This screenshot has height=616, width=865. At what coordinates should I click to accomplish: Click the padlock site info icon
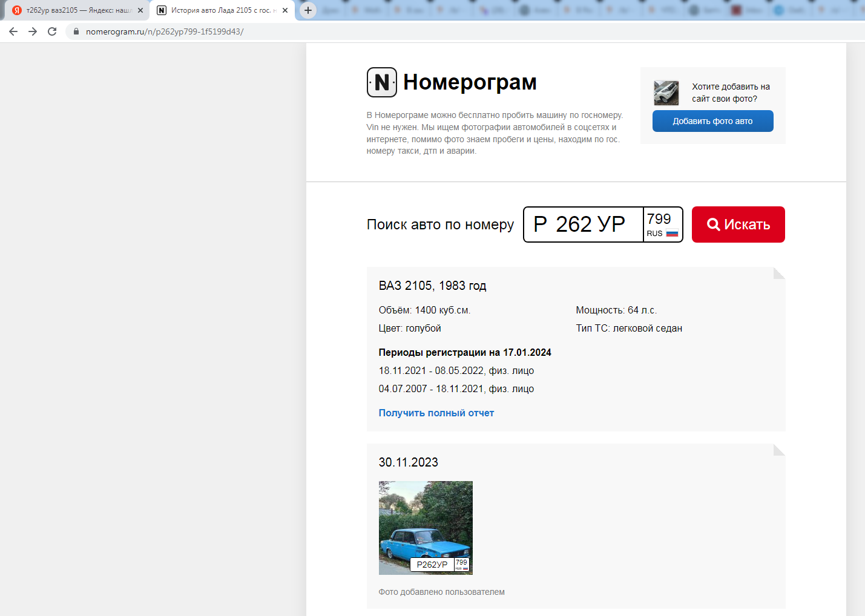pyautogui.click(x=76, y=31)
